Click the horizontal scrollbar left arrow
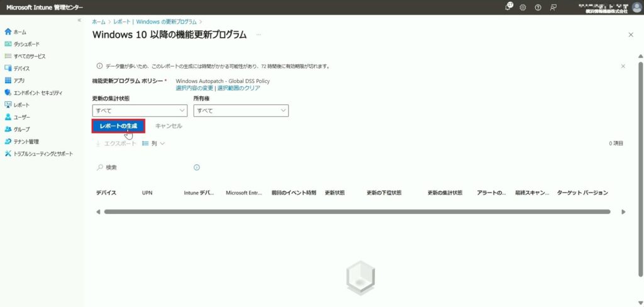The height and width of the screenshot is (307, 644). (x=98, y=212)
